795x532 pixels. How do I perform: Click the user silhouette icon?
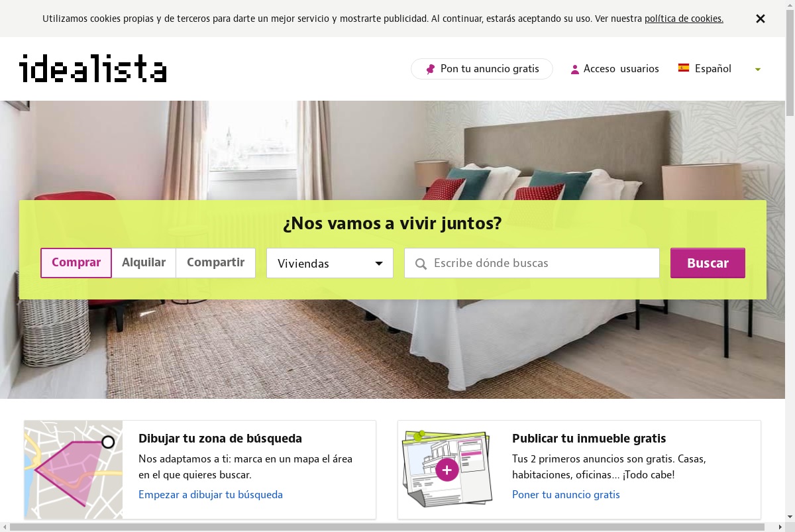tap(575, 69)
